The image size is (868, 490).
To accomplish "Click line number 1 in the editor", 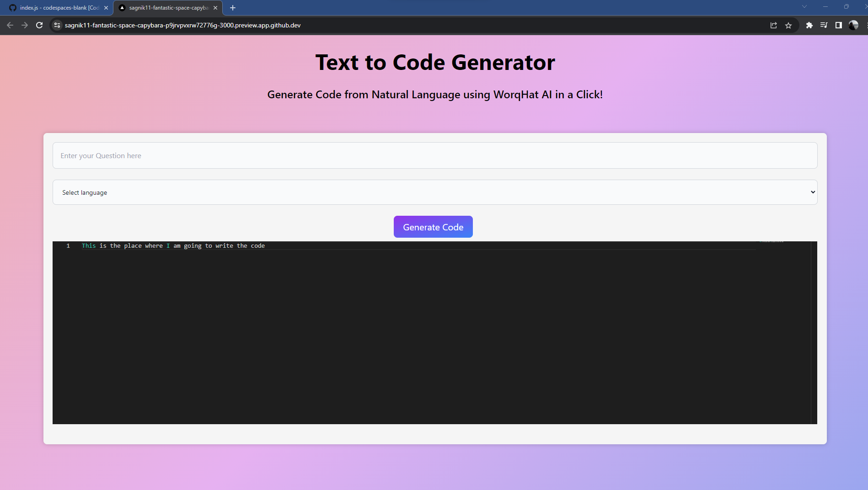I will click(68, 246).
